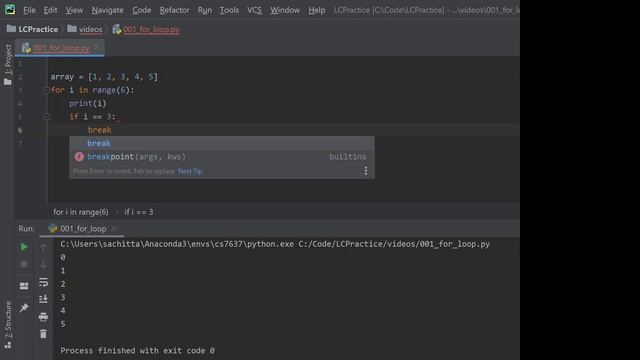Open the Run menu

tap(204, 10)
